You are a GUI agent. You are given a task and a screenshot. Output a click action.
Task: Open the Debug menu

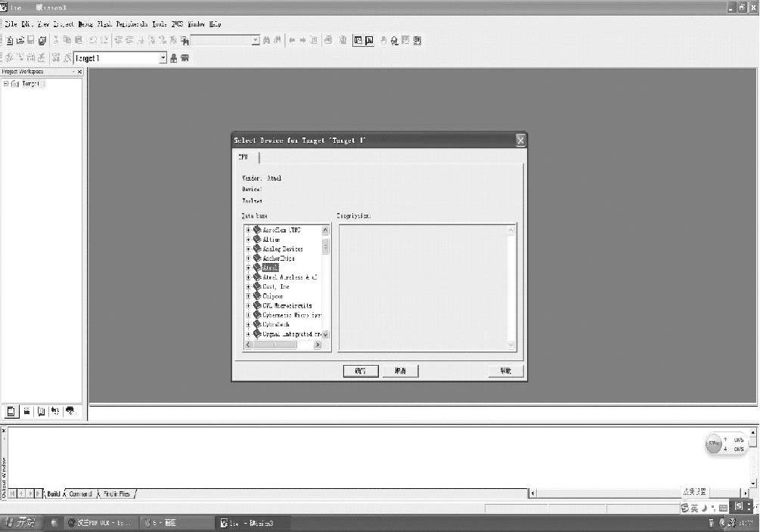[85, 23]
